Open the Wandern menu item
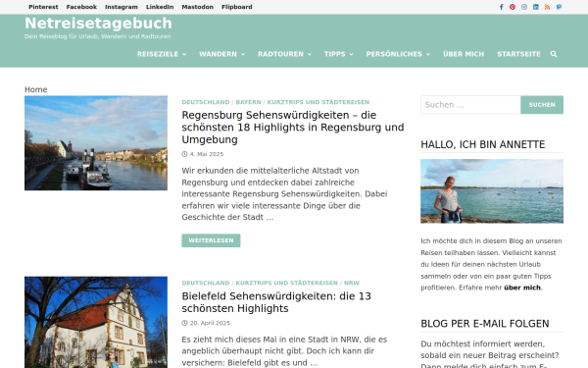 pos(218,54)
